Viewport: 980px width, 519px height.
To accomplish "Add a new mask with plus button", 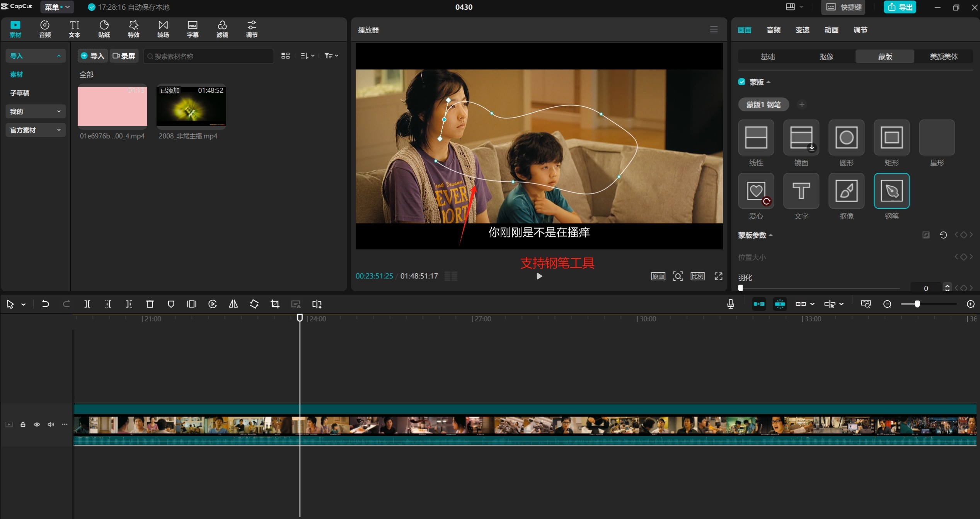I will [802, 104].
